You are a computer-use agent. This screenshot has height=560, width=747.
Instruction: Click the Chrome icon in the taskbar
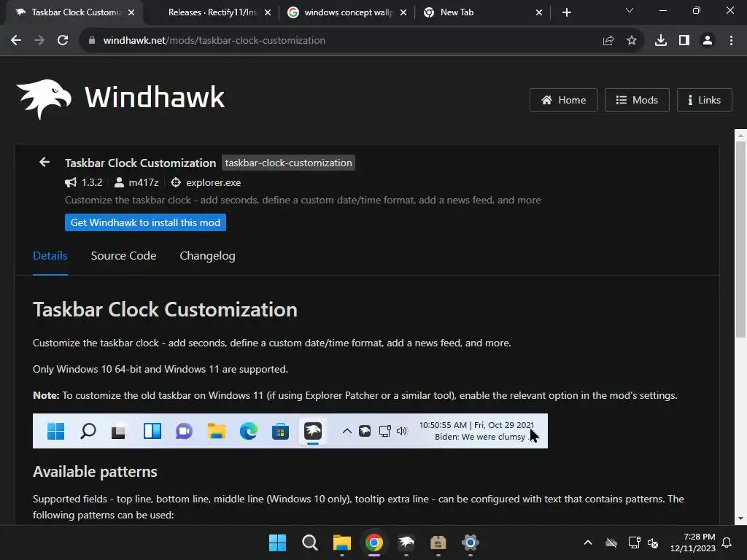coord(374,542)
